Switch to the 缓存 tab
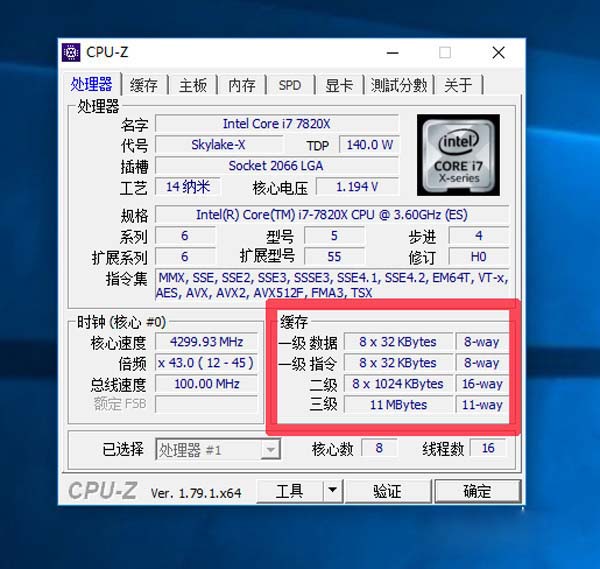The image size is (600, 569). (x=144, y=85)
